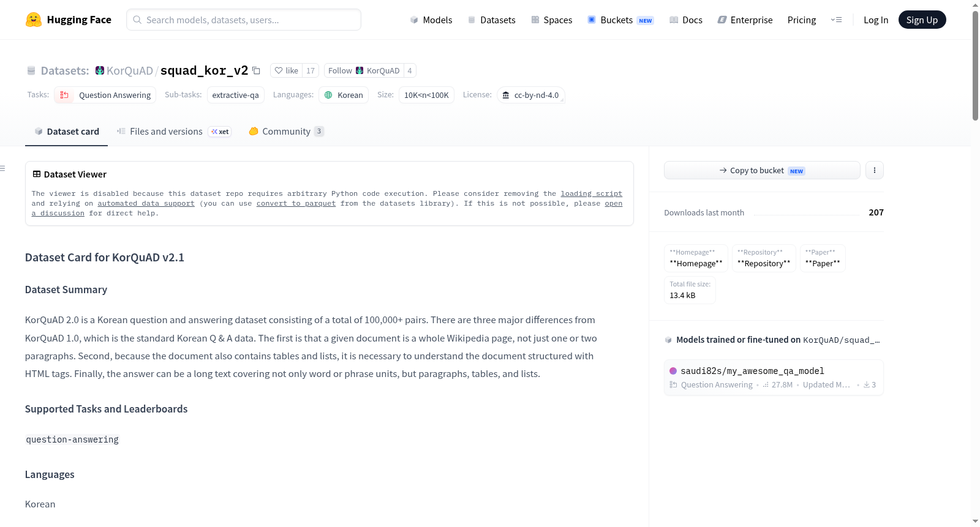Click the Question Answering task icon
980x527 pixels.
tap(64, 95)
